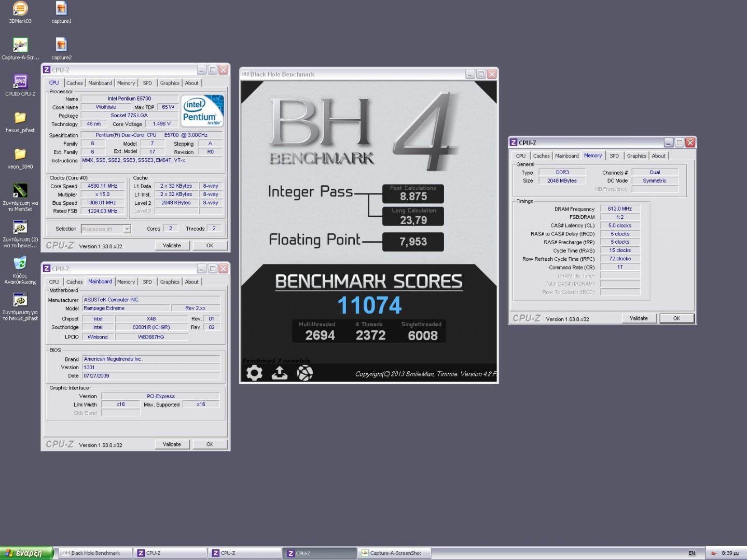
Task: Switch to Black Hole Benchmark taskbar button
Action: click(95, 553)
